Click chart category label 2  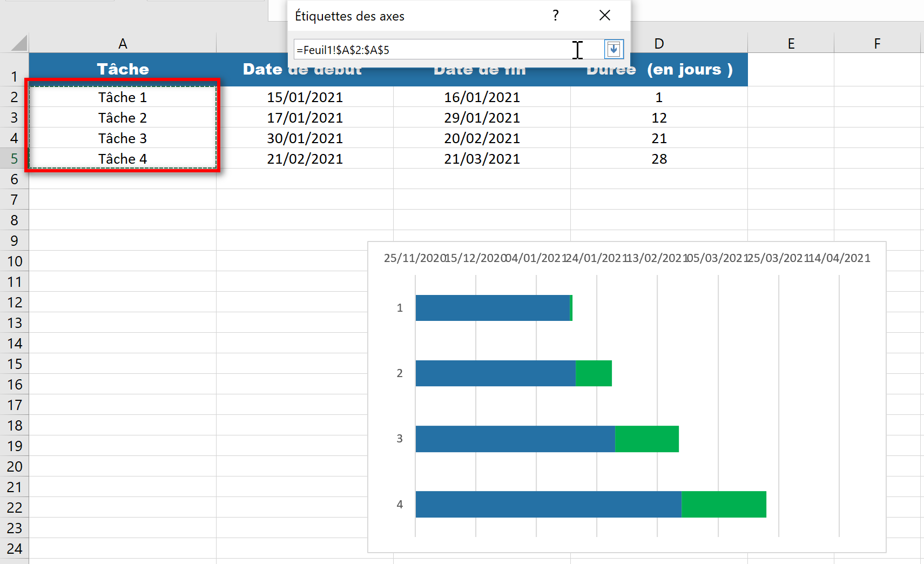(x=400, y=373)
